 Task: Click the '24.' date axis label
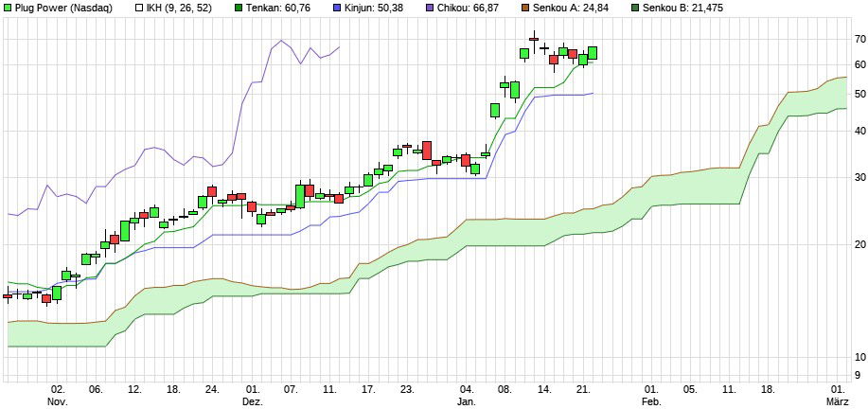[214, 389]
